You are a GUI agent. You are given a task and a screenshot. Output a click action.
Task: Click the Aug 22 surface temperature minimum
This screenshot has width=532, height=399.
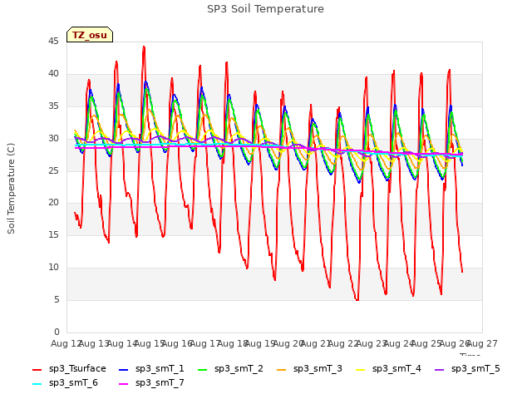357,300
